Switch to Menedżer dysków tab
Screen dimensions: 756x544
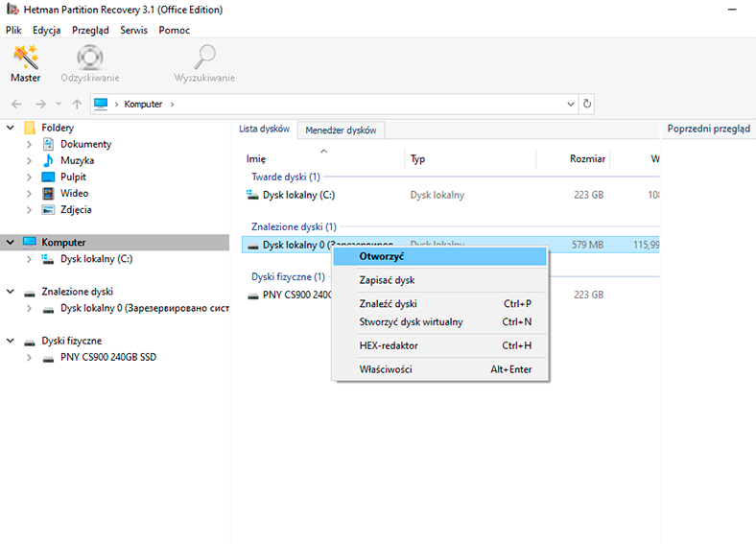pos(341,130)
